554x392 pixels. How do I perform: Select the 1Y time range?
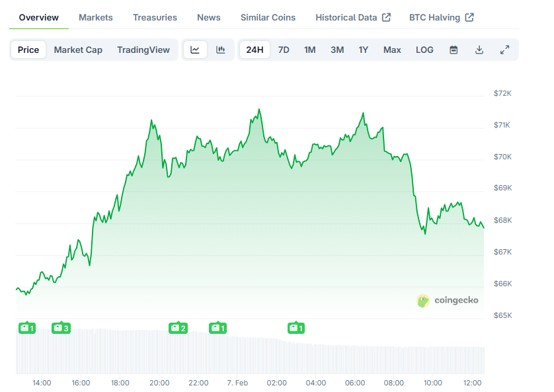click(x=363, y=50)
